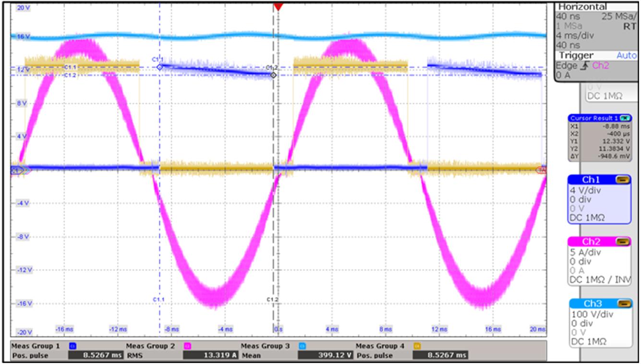
Task: Select the Meas Group 3 label
Action: [265, 346]
